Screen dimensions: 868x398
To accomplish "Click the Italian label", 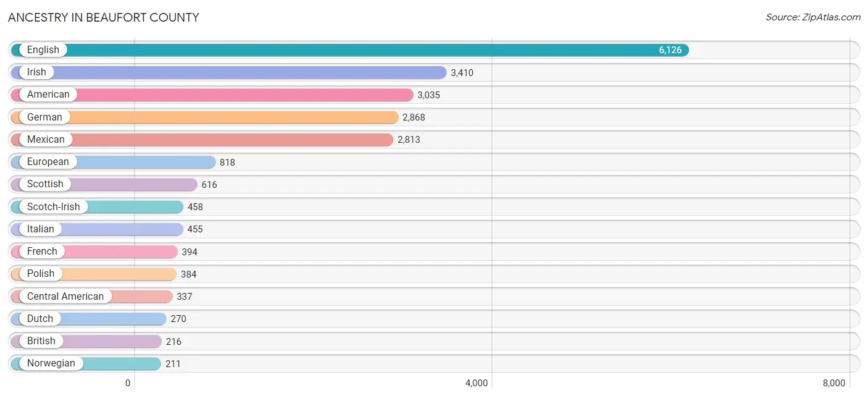I will click(41, 229).
